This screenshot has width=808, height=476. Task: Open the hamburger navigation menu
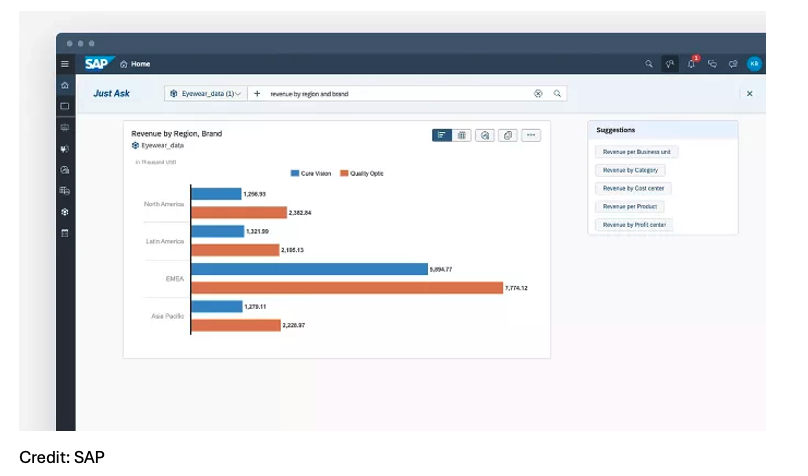click(x=65, y=64)
